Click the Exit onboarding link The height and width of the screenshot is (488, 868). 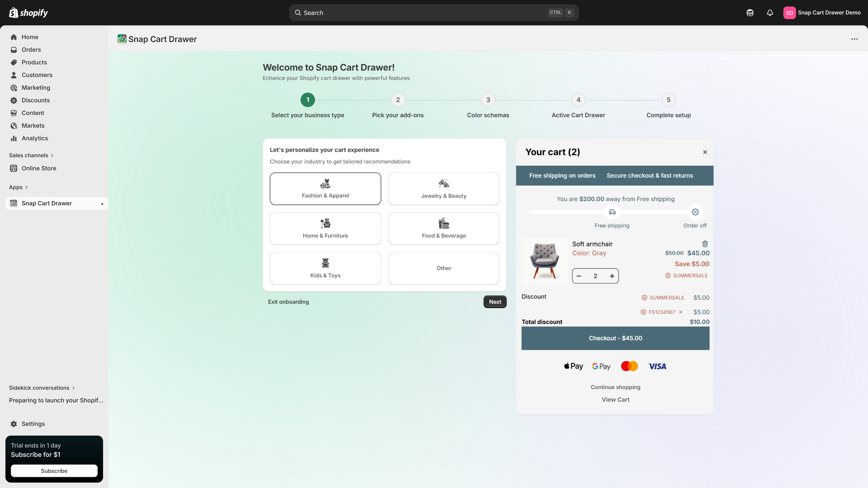288,301
